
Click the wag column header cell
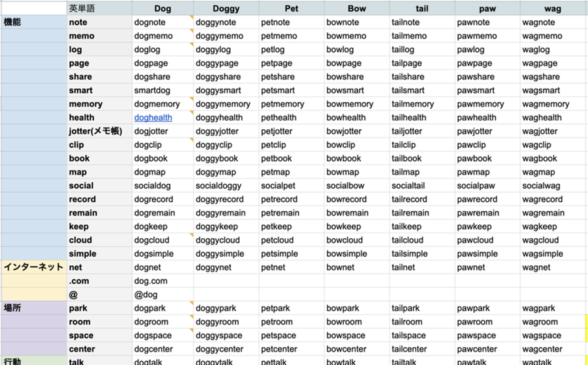[552, 9]
